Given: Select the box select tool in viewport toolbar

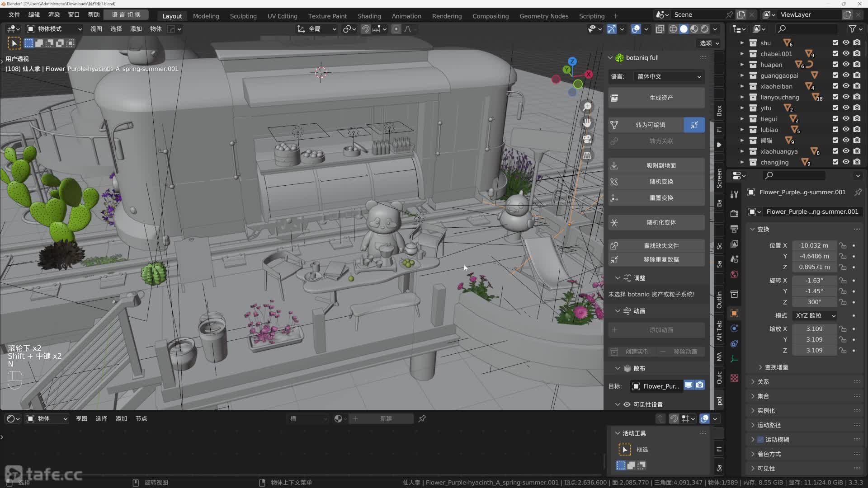Looking at the screenshot, I should tap(14, 43).
